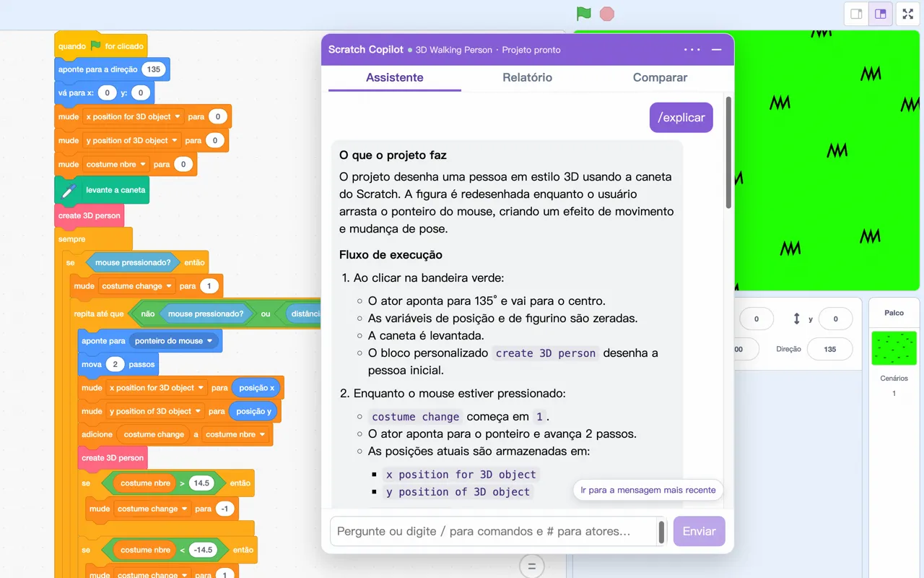Click the Direção field showing 135
This screenshot has height=578, width=924.
point(829,349)
